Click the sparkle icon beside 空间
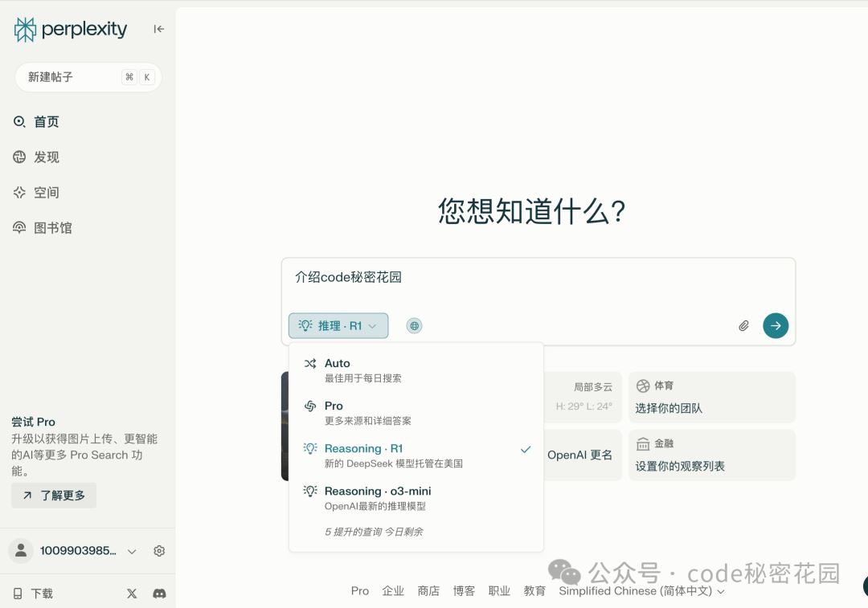Viewport: 868px width, 608px height. click(19, 193)
